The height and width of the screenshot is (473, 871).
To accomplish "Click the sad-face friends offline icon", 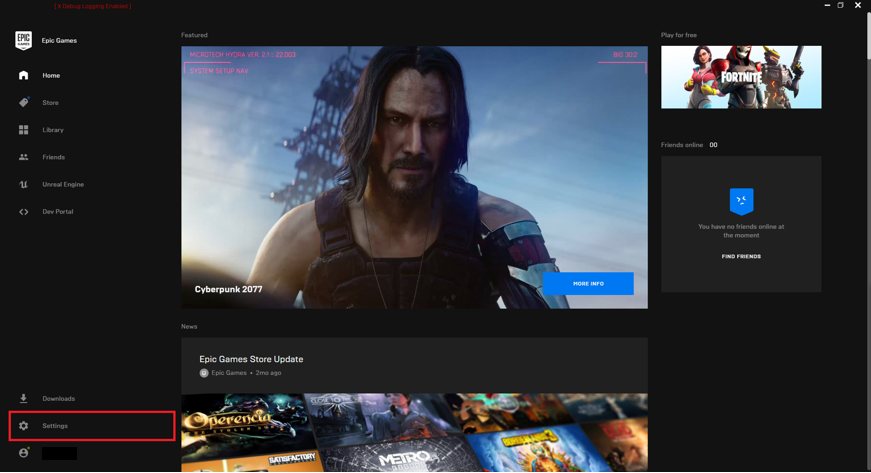I will click(741, 202).
